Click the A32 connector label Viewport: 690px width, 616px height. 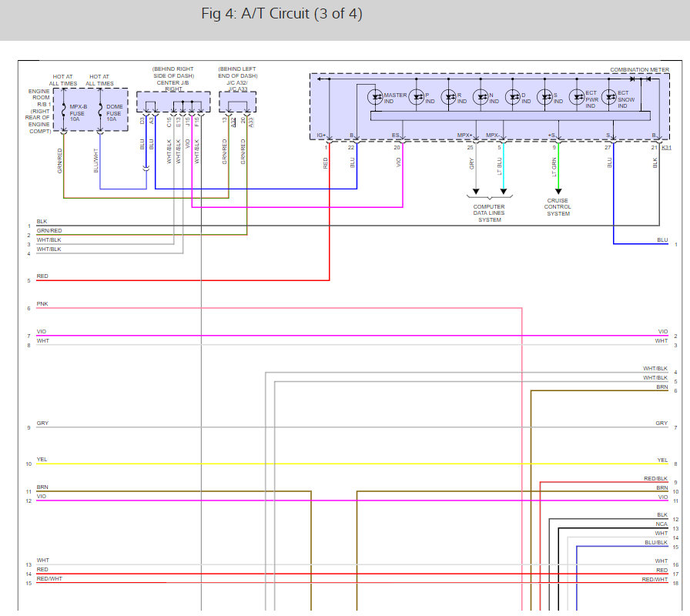[233, 122]
